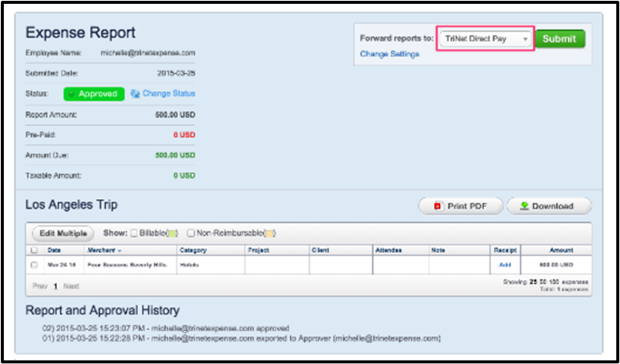Sort by the Date column header
The height and width of the screenshot is (364, 620).
tap(54, 250)
